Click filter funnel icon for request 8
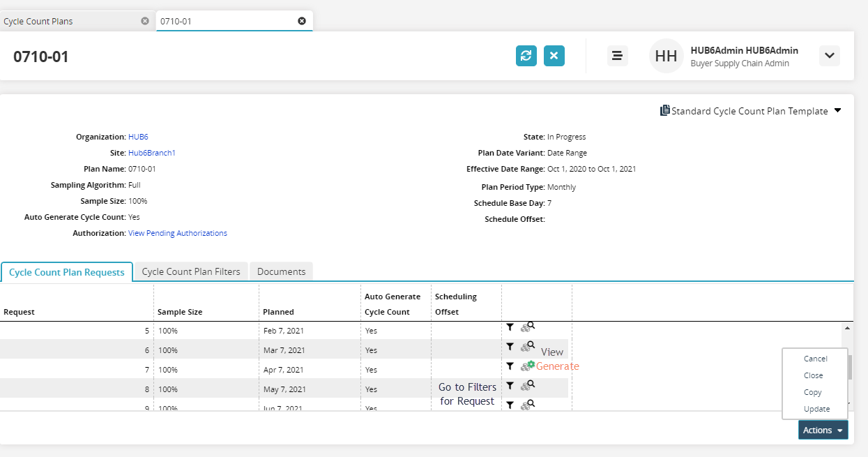Image resolution: width=868 pixels, height=457 pixels. click(x=510, y=385)
